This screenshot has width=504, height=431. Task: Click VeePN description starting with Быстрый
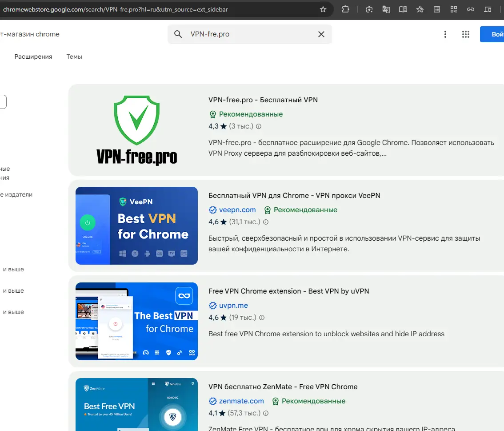coord(344,243)
